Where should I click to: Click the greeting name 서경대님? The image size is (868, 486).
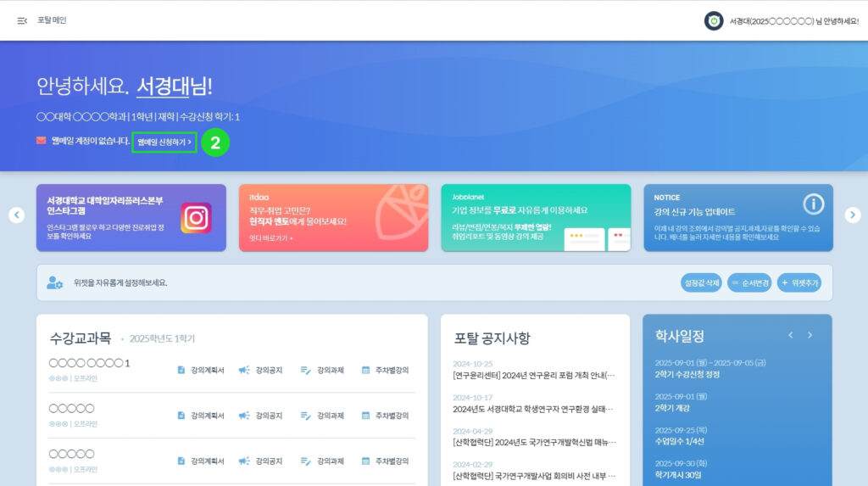coord(174,86)
